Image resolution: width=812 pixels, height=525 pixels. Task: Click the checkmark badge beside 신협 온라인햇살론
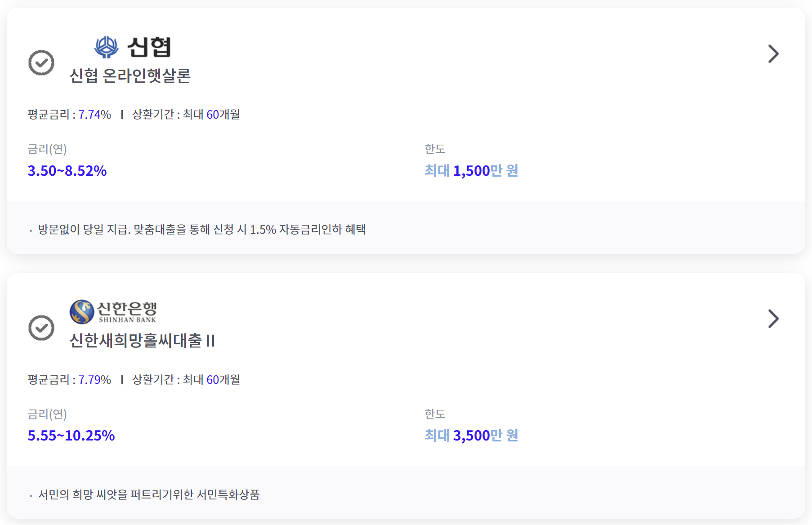click(41, 63)
